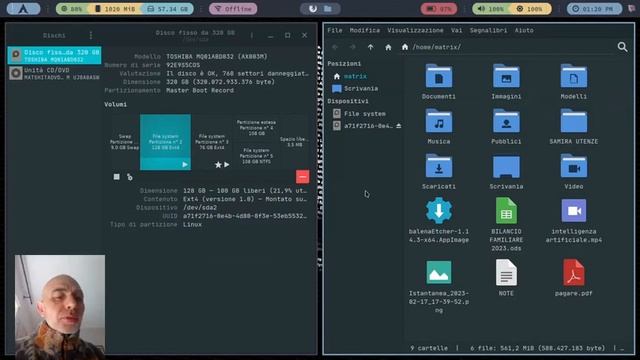Open the File menu
Viewport: 640px width, 360px height.
[335, 30]
